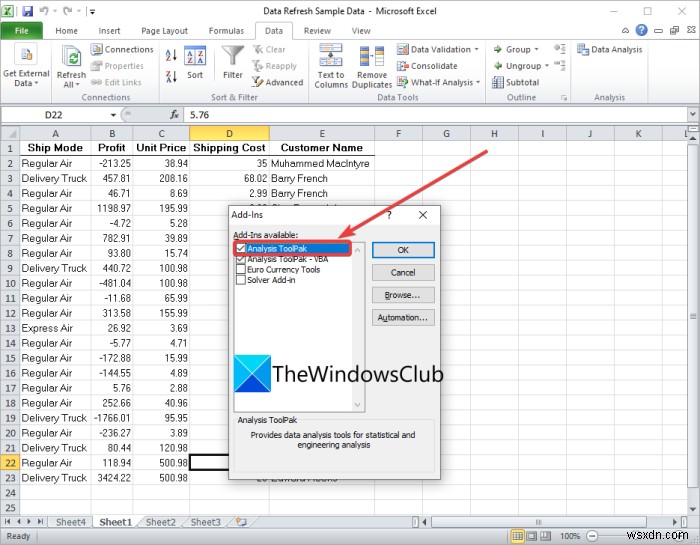Switch to Normal view in status bar

coord(517,536)
